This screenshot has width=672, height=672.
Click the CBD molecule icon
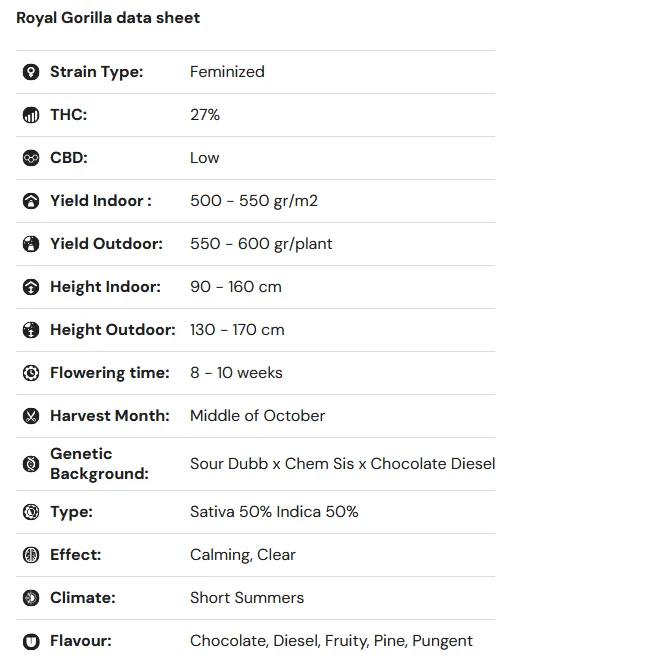point(31,158)
